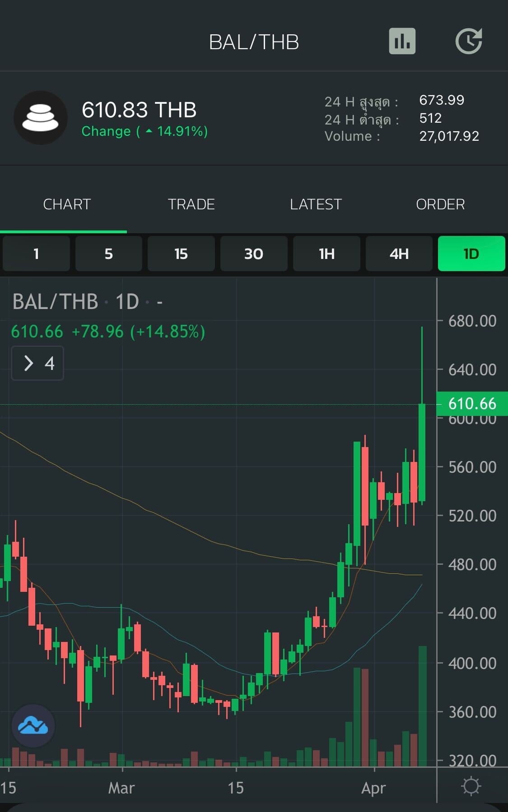Expand the indicators legend showing 4
This screenshot has height=812, width=508.
click(37, 363)
